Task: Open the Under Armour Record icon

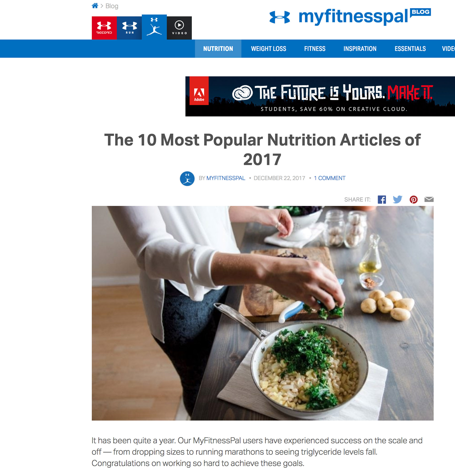Action: point(104,28)
